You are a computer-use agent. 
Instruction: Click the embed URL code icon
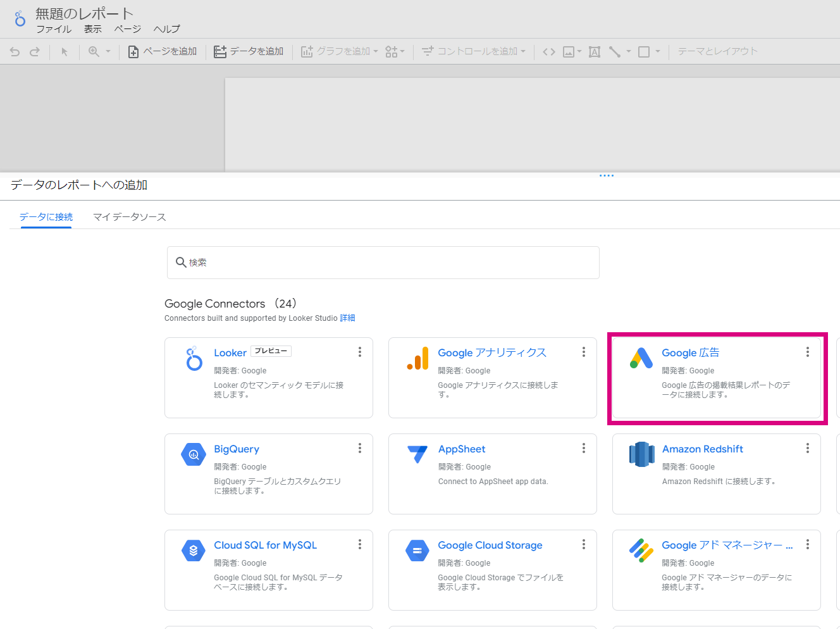pos(549,52)
